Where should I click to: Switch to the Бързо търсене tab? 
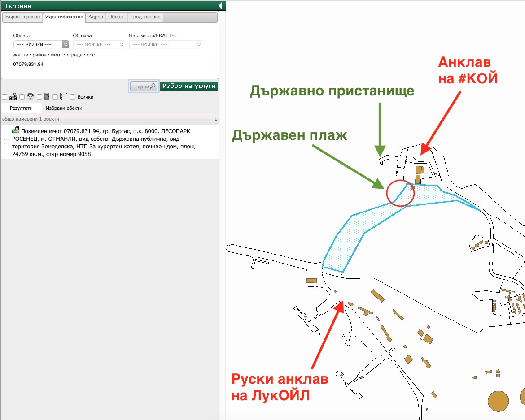tap(22, 17)
